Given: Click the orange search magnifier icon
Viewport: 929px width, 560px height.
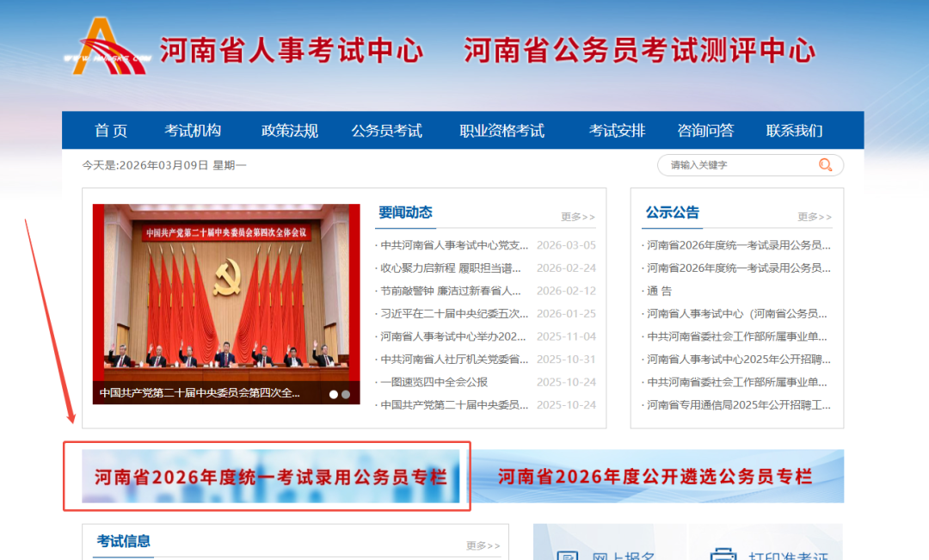Looking at the screenshot, I should point(825,165).
